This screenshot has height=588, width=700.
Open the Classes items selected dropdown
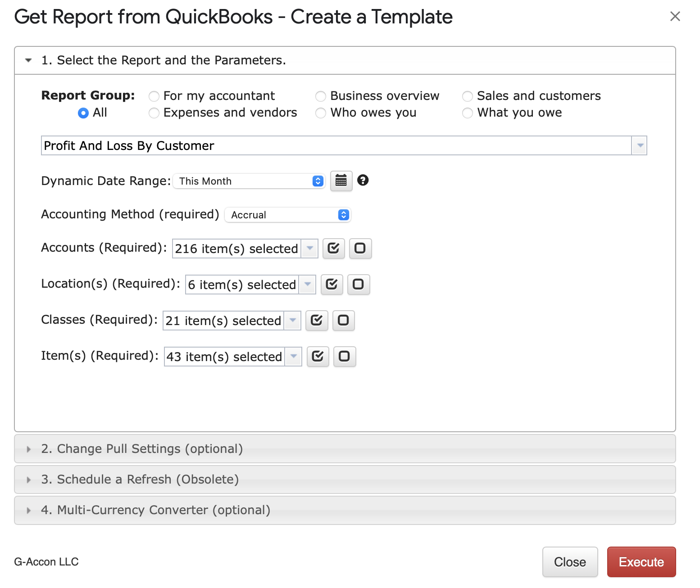(x=292, y=321)
